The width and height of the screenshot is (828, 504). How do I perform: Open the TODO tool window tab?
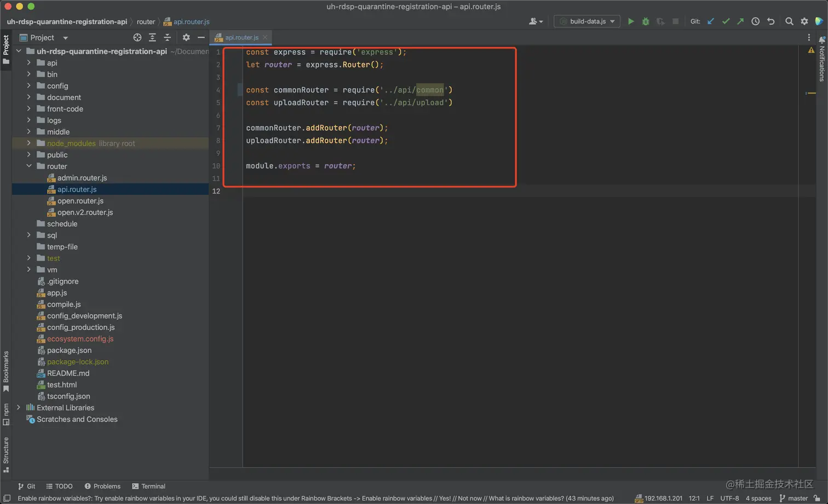click(x=59, y=486)
